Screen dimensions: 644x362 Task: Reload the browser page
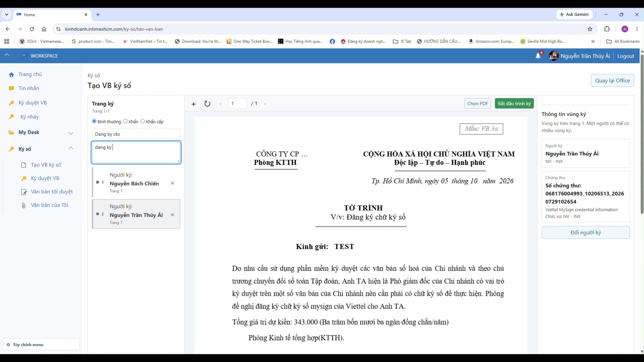[32, 29]
